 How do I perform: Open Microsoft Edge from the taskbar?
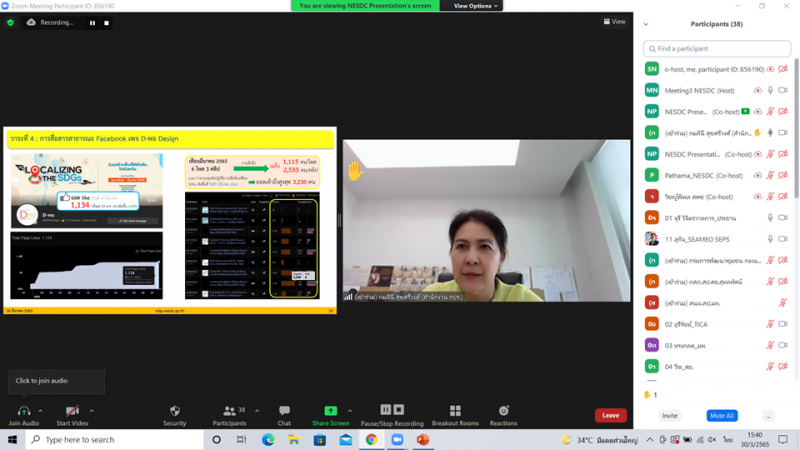pos(268,439)
